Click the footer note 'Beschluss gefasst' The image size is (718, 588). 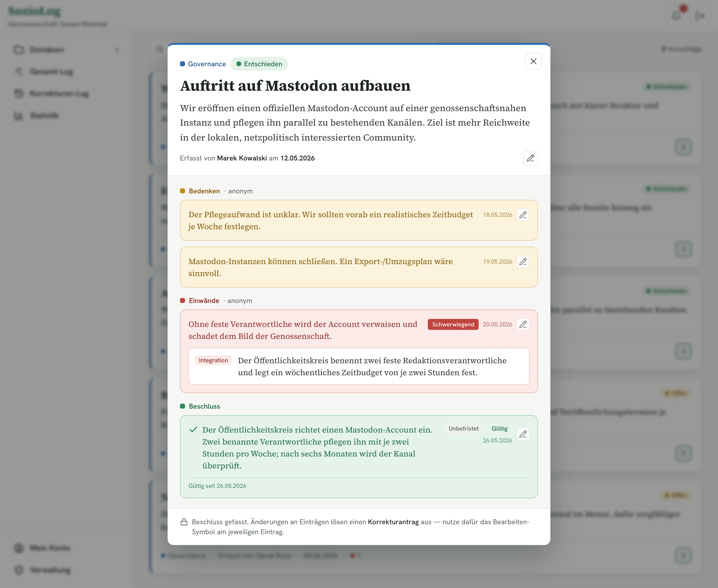(x=360, y=527)
